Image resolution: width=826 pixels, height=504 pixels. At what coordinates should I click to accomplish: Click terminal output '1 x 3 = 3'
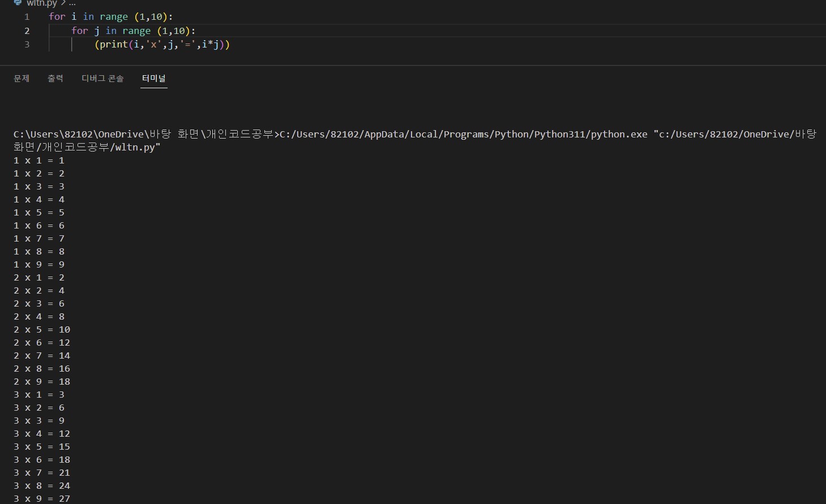pos(39,187)
